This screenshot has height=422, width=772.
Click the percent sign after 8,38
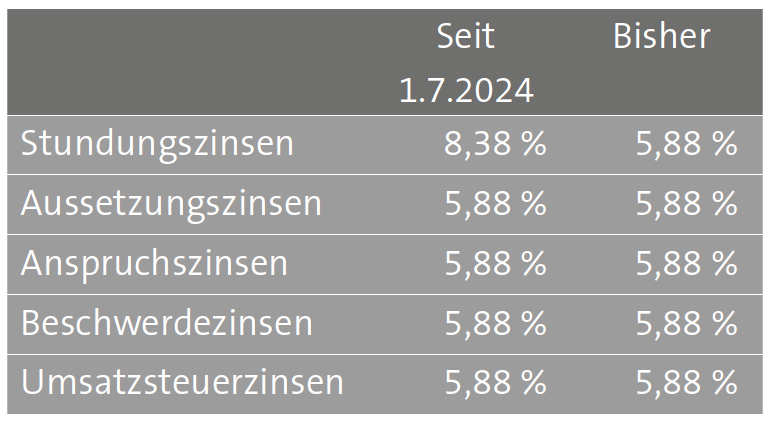pos(534,144)
